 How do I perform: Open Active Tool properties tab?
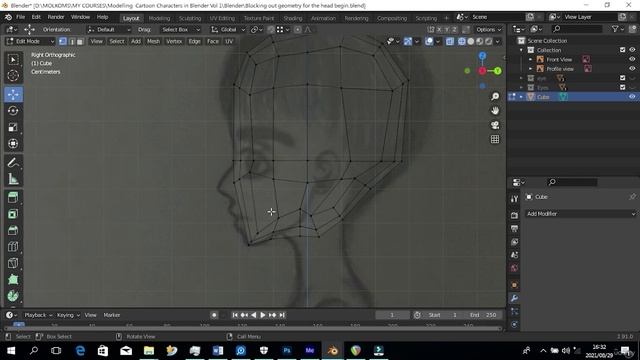coord(514,199)
